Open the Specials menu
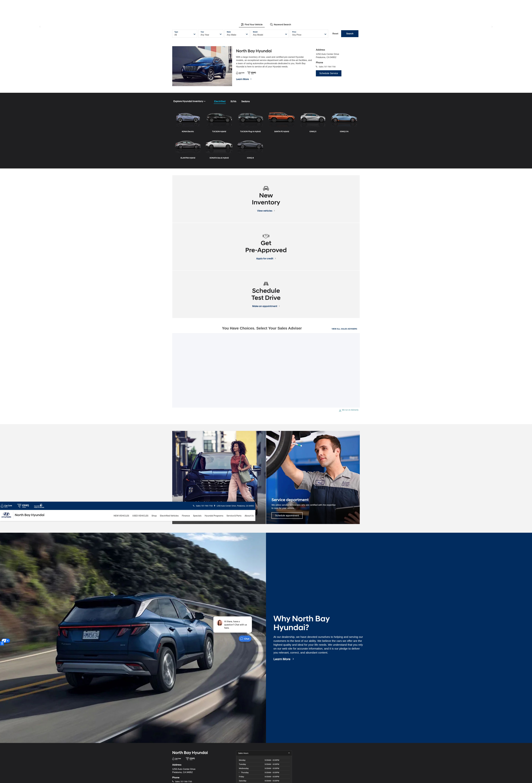This screenshot has height=783, width=532. [x=197, y=516]
